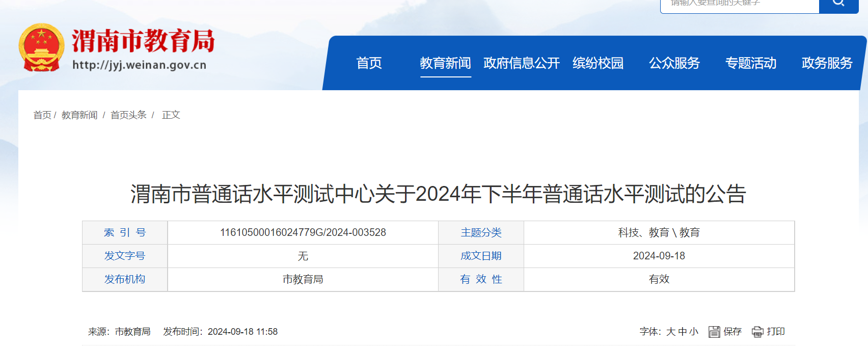Open the 政府信息公开 navigation item

[x=522, y=63]
